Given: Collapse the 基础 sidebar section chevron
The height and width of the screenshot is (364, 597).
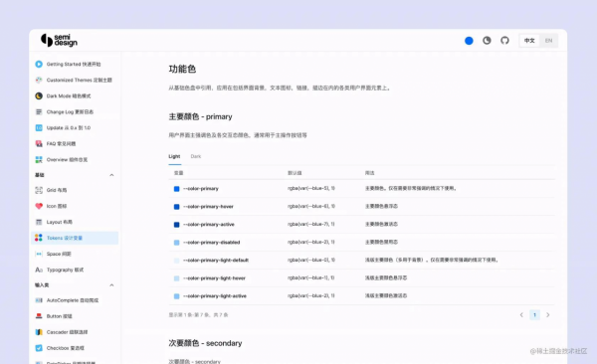Looking at the screenshot, I should pos(111,175).
